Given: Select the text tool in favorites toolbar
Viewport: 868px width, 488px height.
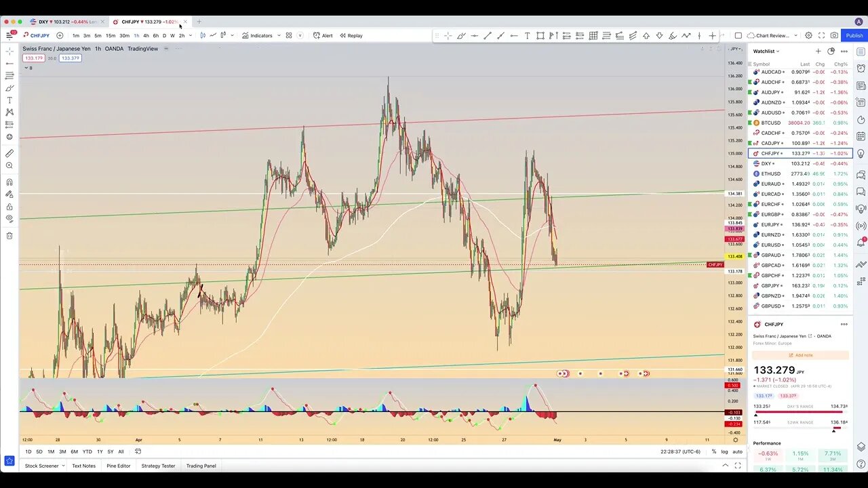Looking at the screenshot, I should coord(527,35).
